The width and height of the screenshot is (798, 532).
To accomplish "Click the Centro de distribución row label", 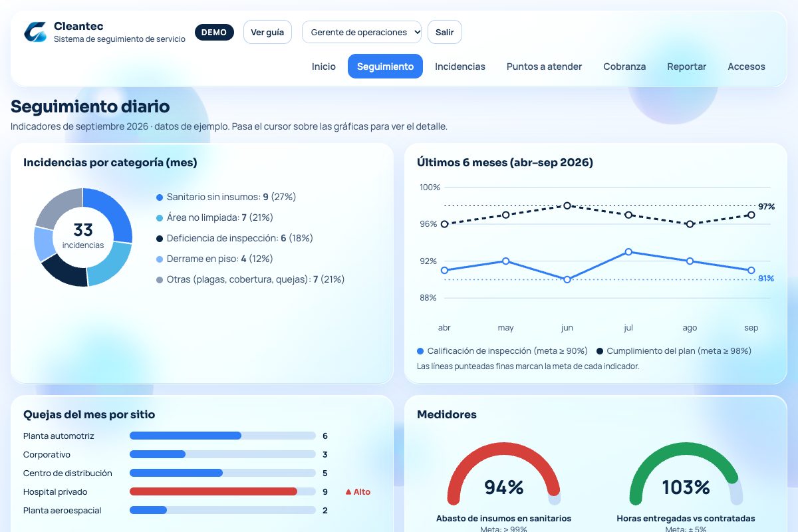I will tap(68, 473).
